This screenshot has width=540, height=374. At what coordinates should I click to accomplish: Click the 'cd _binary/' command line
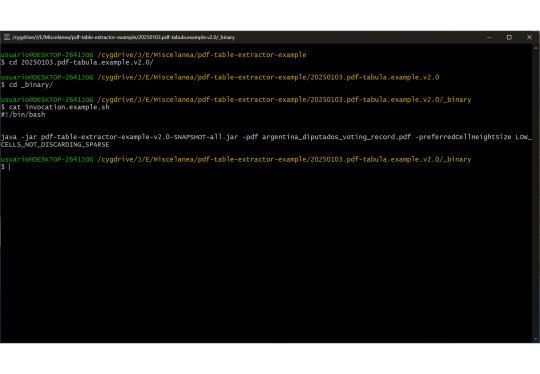click(31, 85)
